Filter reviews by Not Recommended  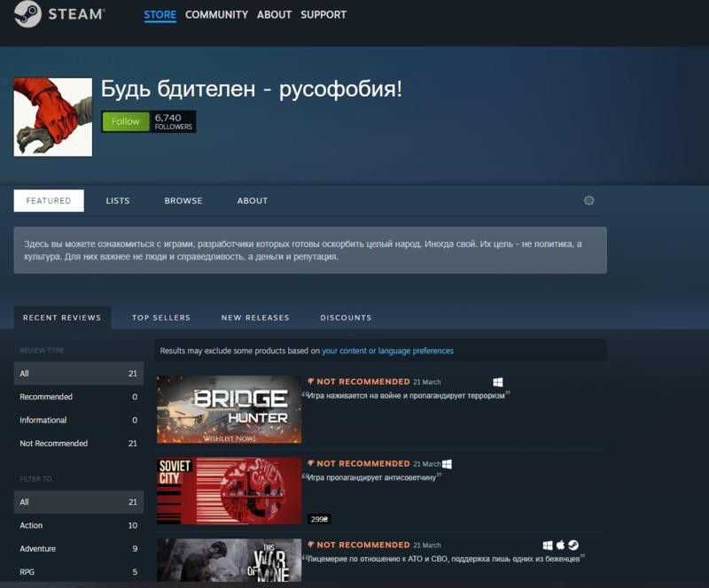point(79,444)
